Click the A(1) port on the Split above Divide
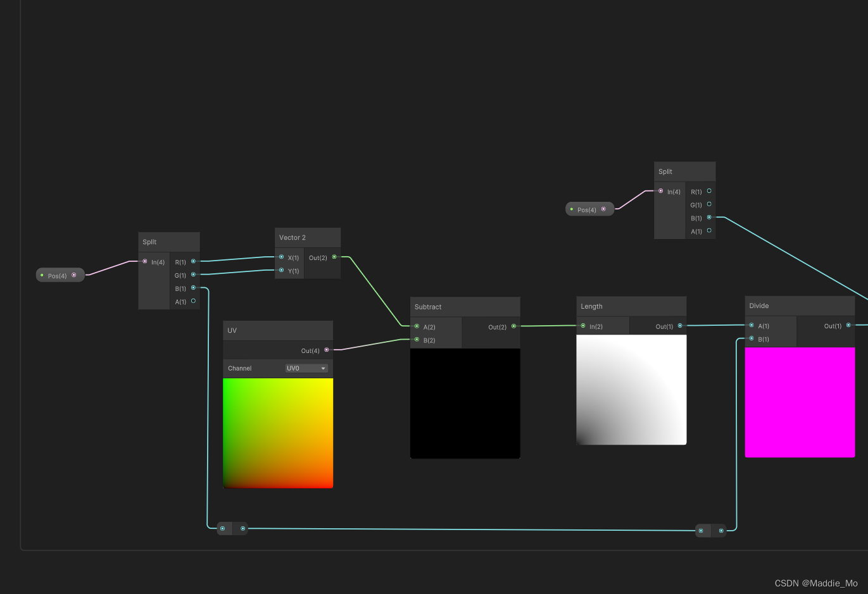 point(709,231)
